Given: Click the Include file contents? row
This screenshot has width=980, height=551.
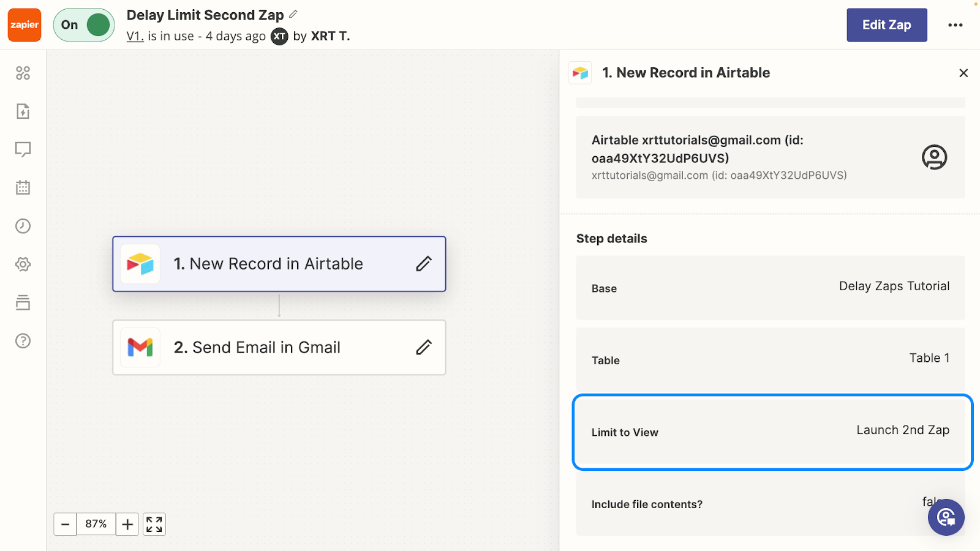Looking at the screenshot, I should coord(771,504).
